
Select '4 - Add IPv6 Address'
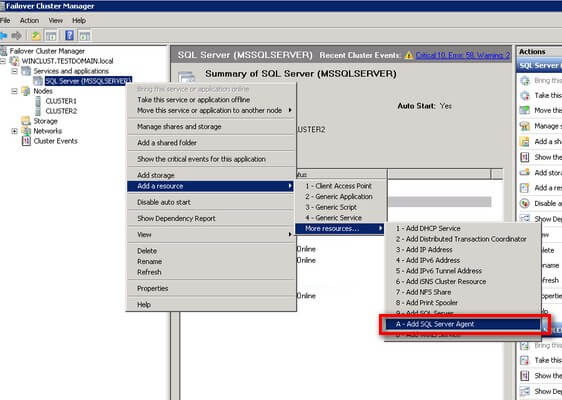[462, 260]
